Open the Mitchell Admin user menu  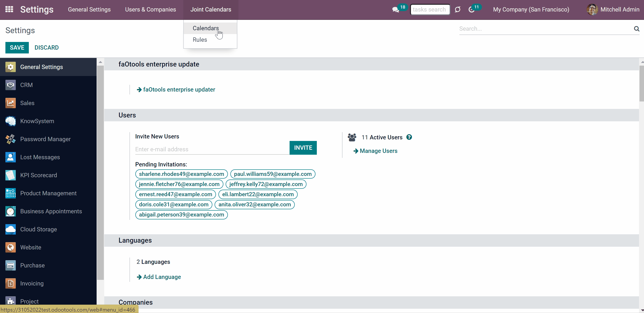click(x=613, y=9)
